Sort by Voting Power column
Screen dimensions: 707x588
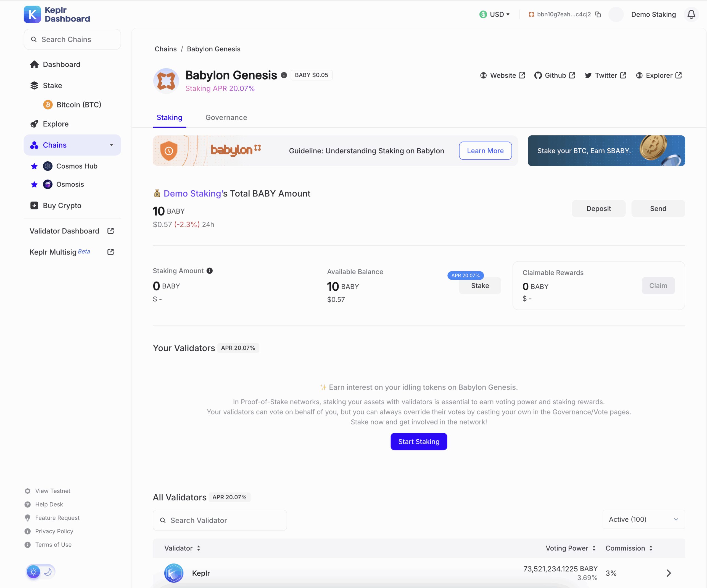pyautogui.click(x=571, y=548)
